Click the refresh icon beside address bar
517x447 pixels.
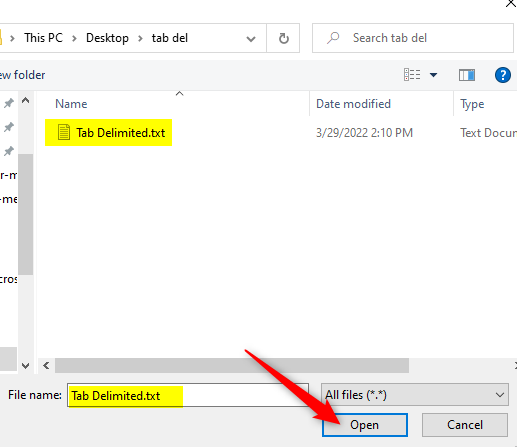284,38
